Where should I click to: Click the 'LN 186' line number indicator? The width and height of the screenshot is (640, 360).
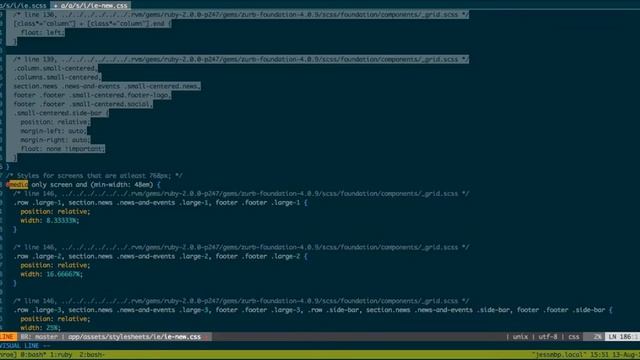click(x=620, y=337)
